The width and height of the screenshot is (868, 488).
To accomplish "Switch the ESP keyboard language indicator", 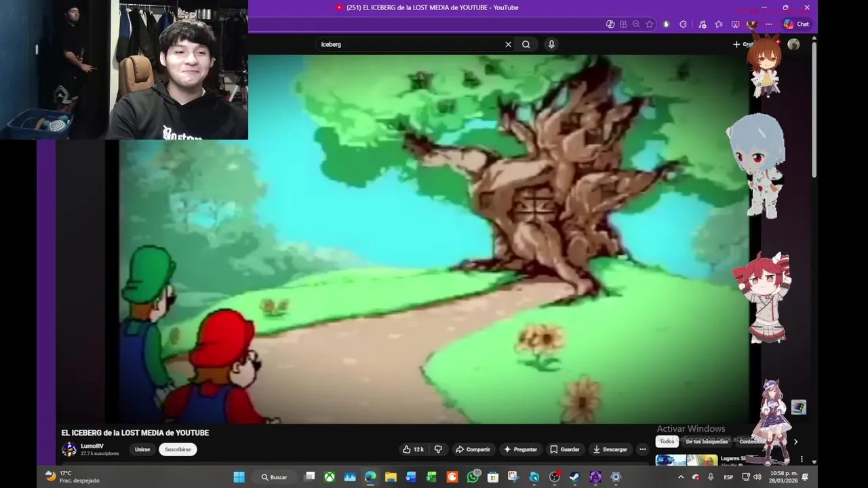I will [728, 477].
